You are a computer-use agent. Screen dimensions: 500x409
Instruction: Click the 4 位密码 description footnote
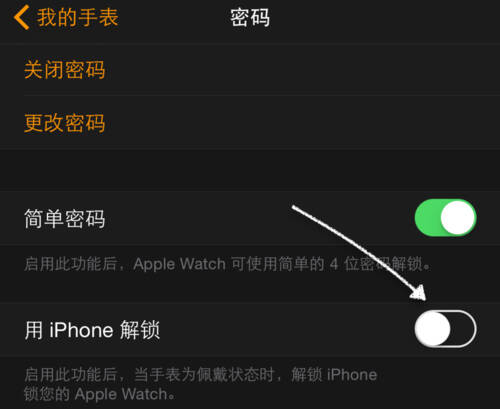[227, 264]
